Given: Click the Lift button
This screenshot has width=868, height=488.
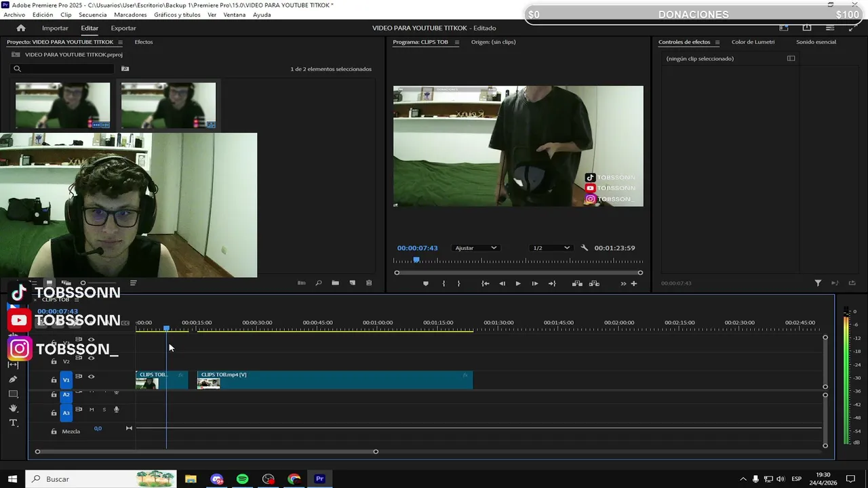Looking at the screenshot, I should [577, 283].
